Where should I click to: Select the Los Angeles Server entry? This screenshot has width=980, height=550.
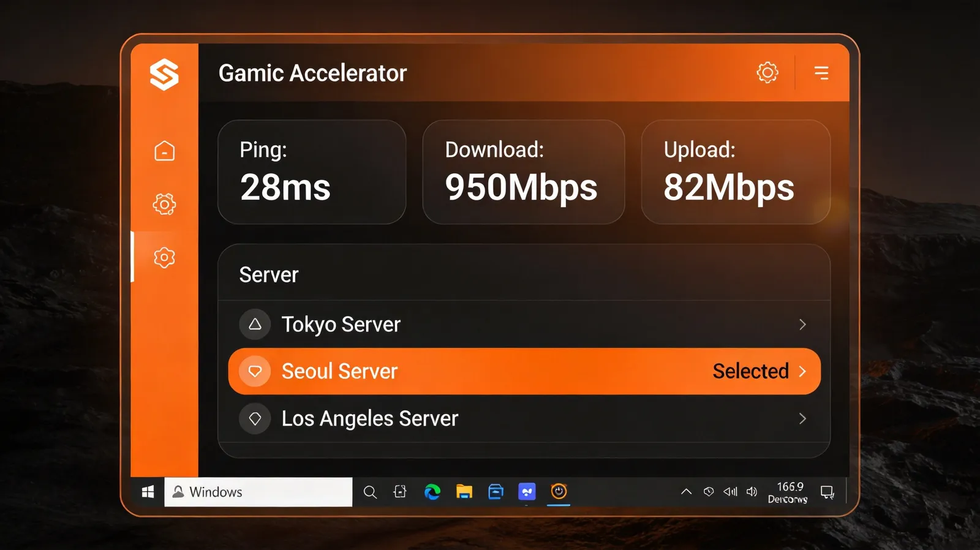click(x=524, y=418)
